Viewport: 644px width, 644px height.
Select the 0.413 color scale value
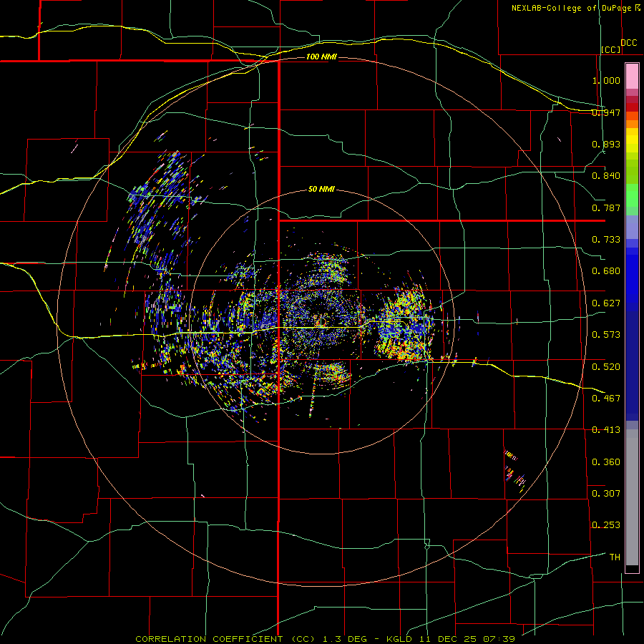[x=606, y=430]
